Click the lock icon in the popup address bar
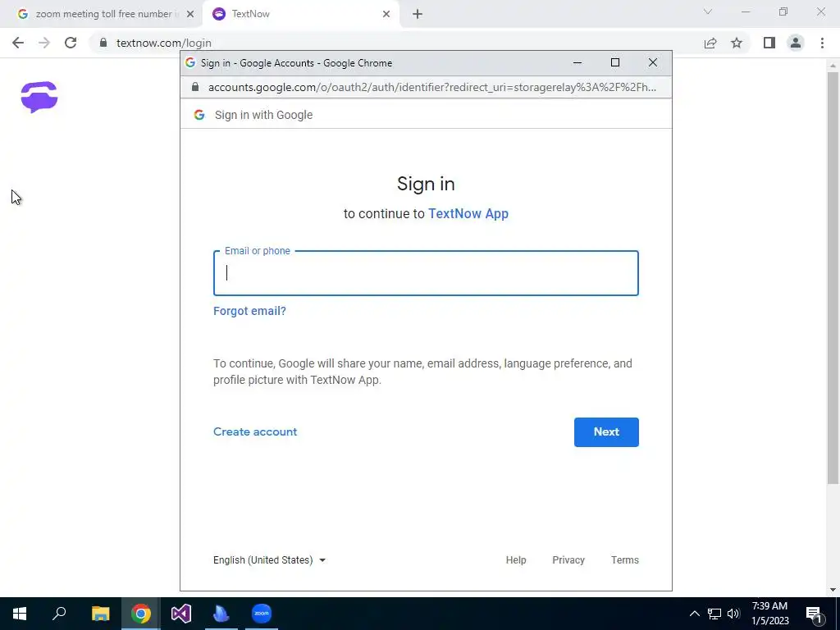Screen dimensions: 840x630 pos(195,87)
